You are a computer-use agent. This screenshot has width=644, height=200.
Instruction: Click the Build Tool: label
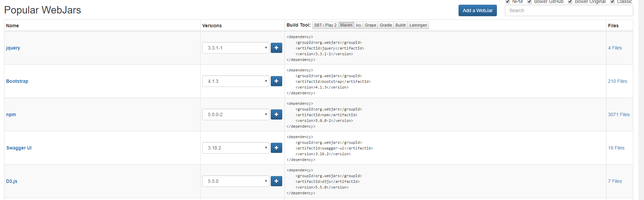pos(299,25)
